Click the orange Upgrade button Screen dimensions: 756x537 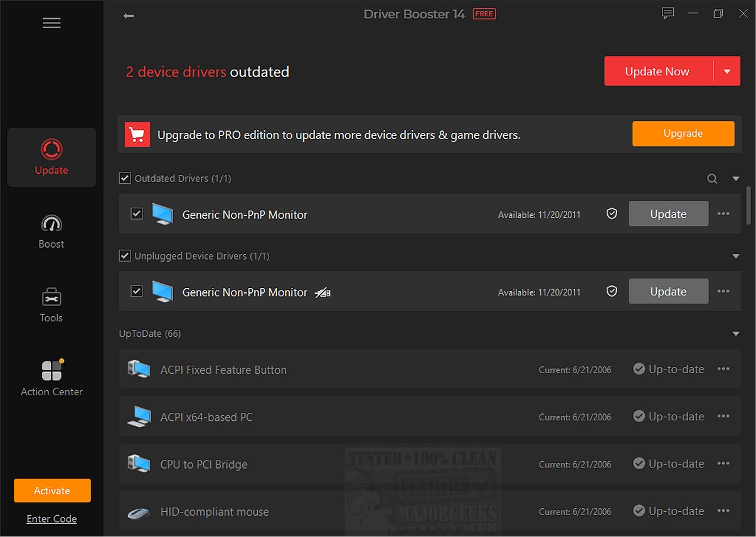[x=683, y=134]
